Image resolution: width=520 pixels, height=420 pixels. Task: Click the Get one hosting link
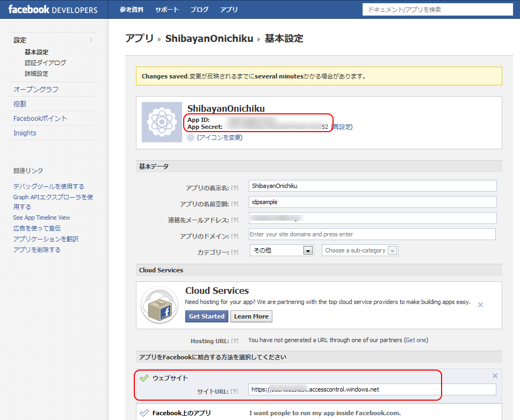click(x=416, y=340)
